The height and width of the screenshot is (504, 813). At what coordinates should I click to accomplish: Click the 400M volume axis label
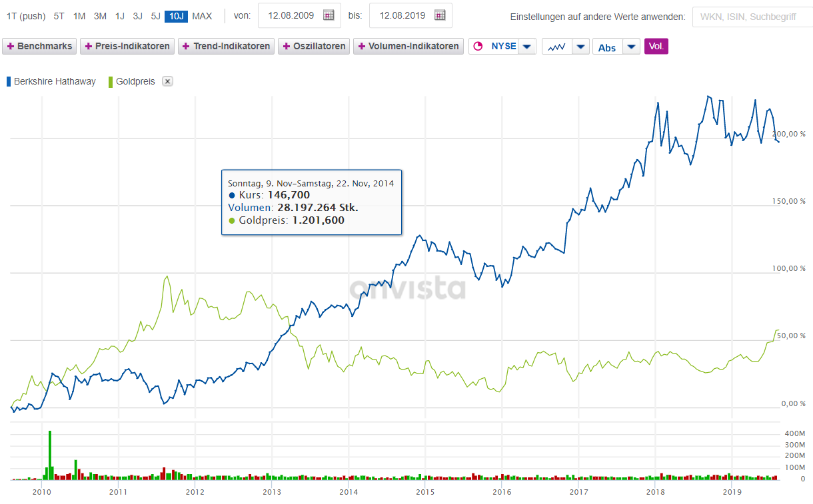pyautogui.click(x=794, y=433)
